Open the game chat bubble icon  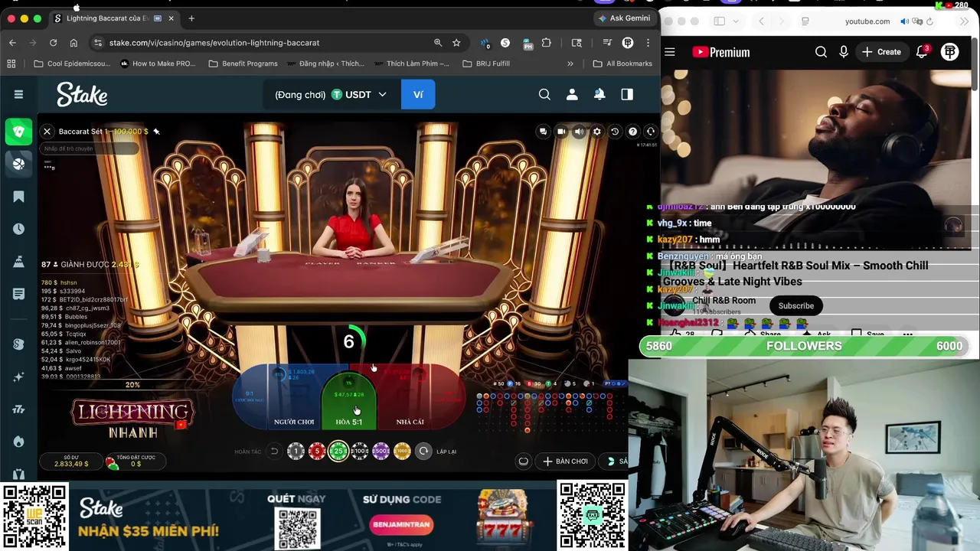(x=544, y=132)
